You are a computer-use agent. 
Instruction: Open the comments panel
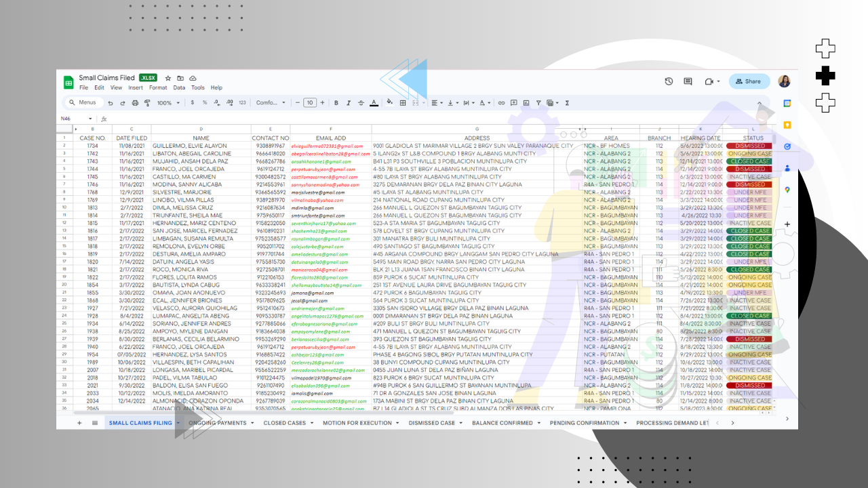[688, 81]
